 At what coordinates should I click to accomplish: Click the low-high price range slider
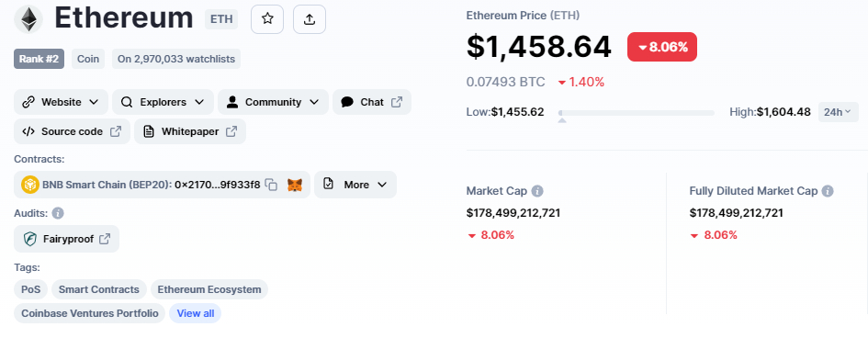tap(637, 113)
